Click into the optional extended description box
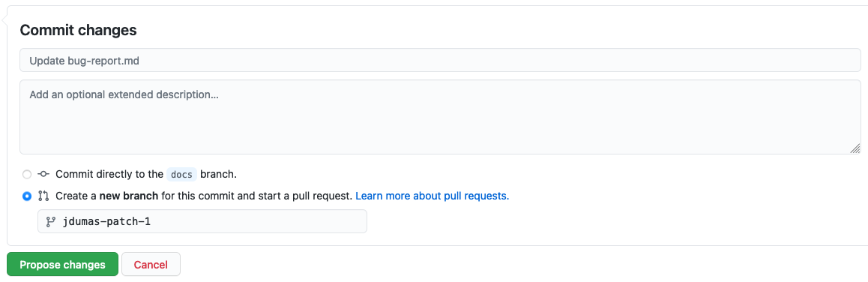 (440, 117)
